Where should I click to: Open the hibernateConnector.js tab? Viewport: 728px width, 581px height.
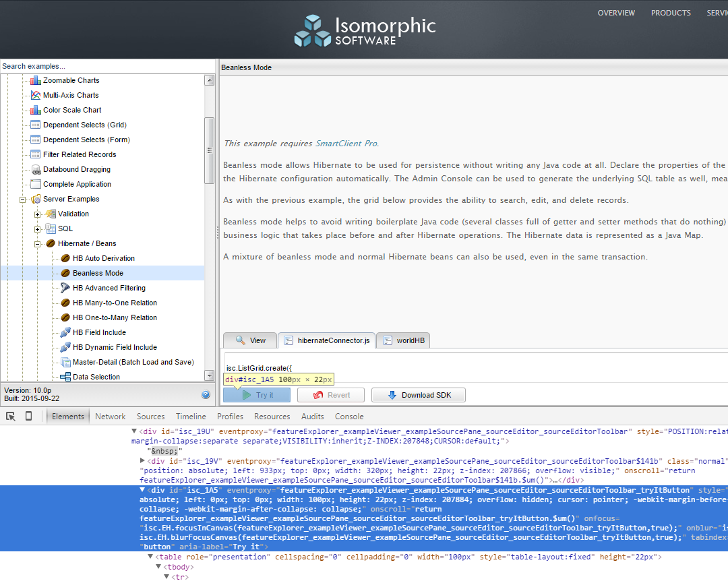pos(326,340)
